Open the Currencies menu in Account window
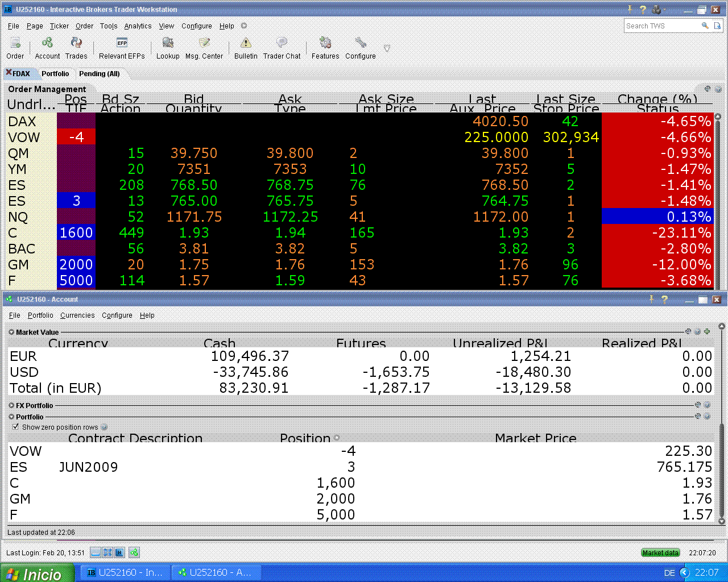 (77, 315)
